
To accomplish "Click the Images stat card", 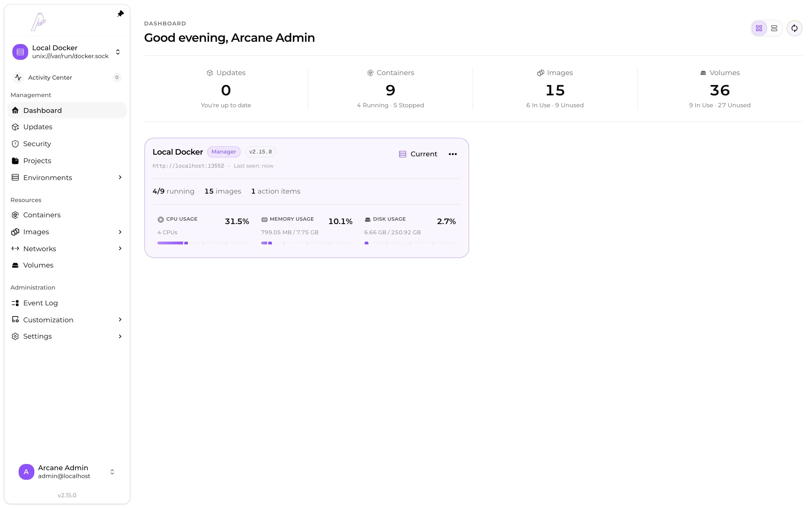I will tap(555, 88).
